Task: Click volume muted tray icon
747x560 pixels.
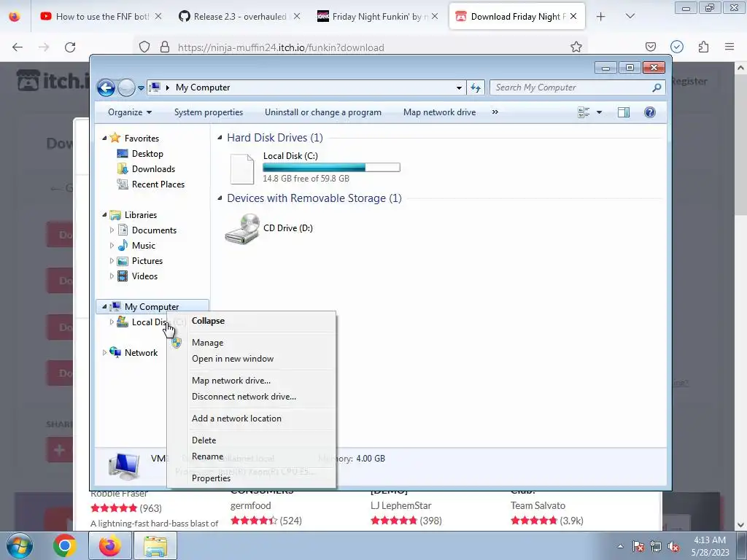Action: click(673, 547)
